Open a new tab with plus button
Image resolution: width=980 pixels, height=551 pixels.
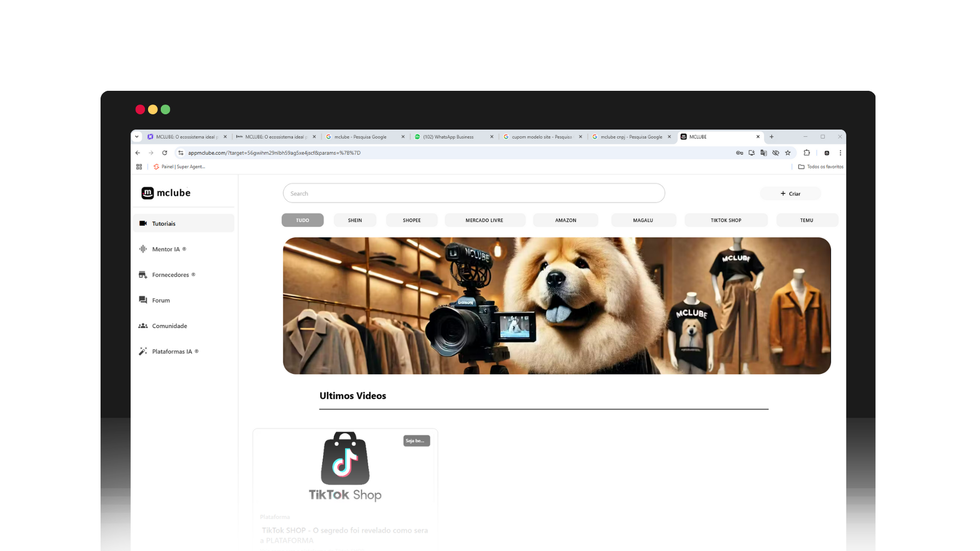772,137
